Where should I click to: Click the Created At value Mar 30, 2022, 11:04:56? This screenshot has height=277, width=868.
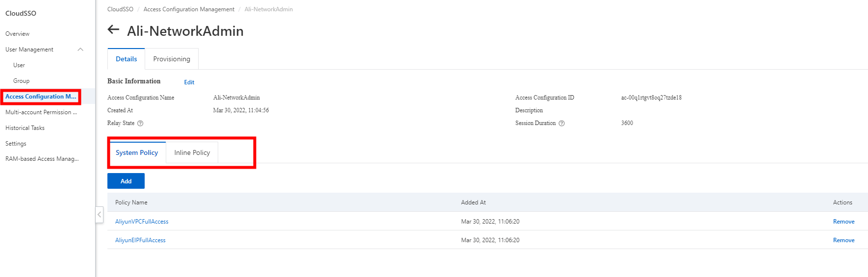point(241,110)
